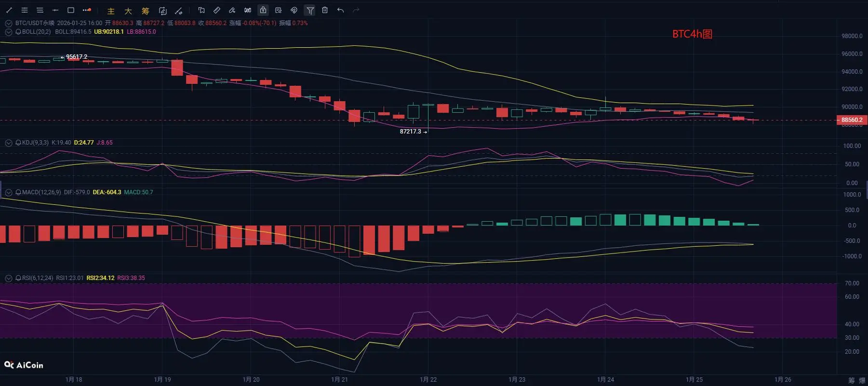The image size is (868, 386).
Task: Toggle the filter funnel button
Action: [310, 10]
